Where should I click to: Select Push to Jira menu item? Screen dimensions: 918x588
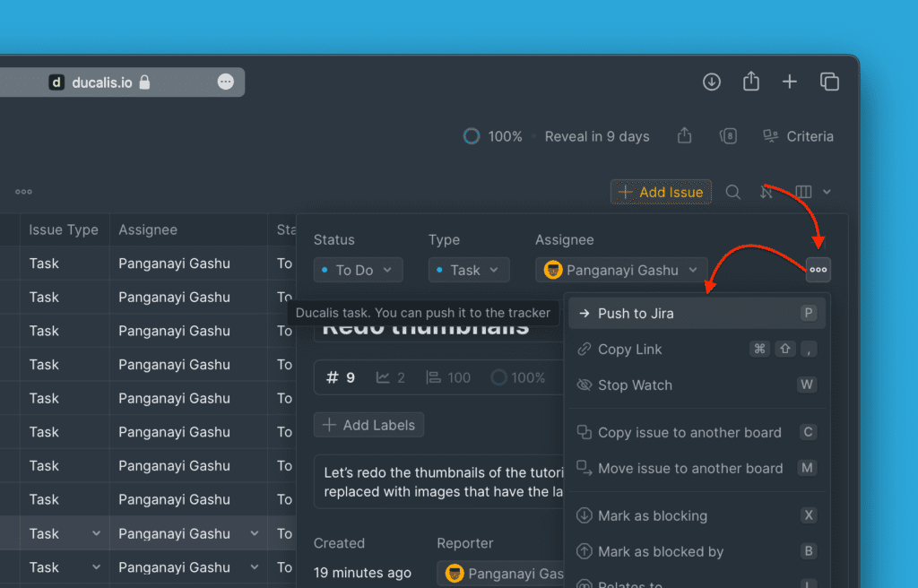[x=636, y=314]
